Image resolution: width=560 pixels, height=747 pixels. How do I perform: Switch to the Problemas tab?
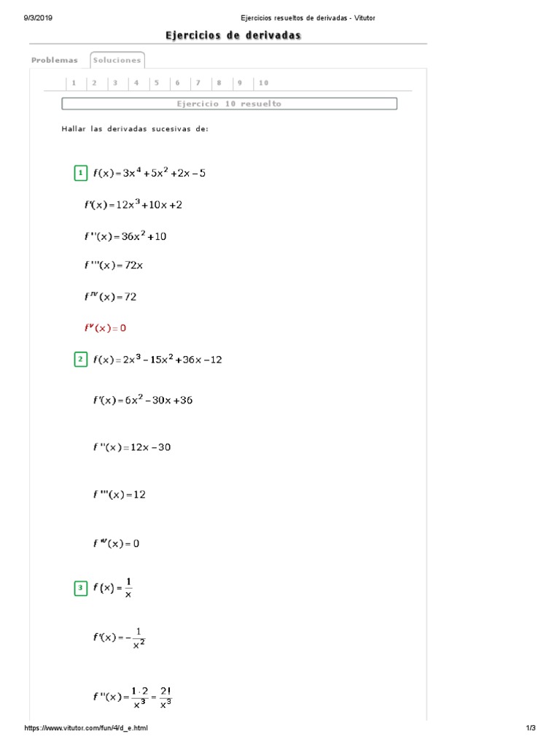(54, 60)
